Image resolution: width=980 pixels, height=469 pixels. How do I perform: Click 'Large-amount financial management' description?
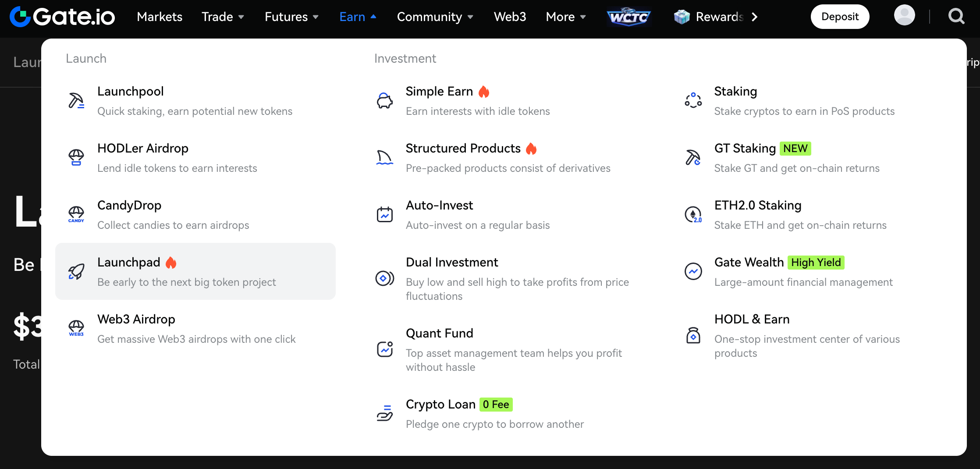pyautogui.click(x=803, y=282)
